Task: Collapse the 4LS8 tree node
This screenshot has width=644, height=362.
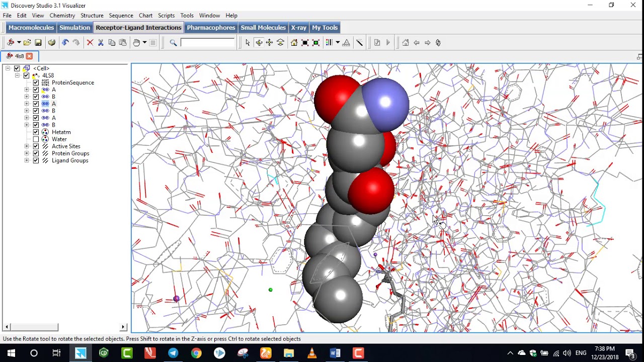Action: [17, 75]
